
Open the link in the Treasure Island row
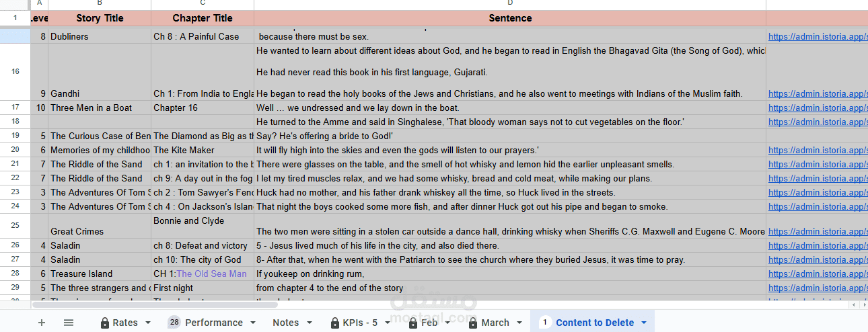pyautogui.click(x=818, y=274)
